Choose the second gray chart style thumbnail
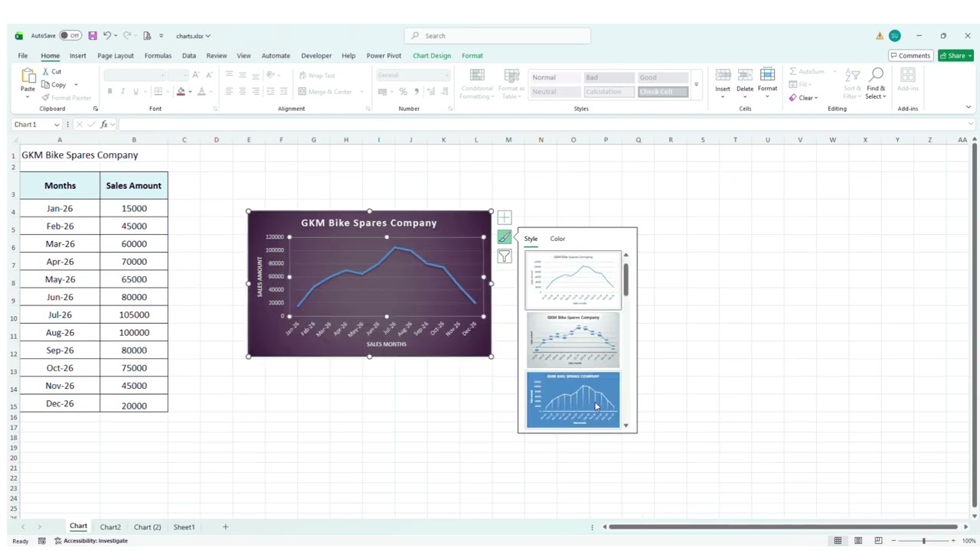Viewport: 980px width, 551px height. click(x=573, y=341)
